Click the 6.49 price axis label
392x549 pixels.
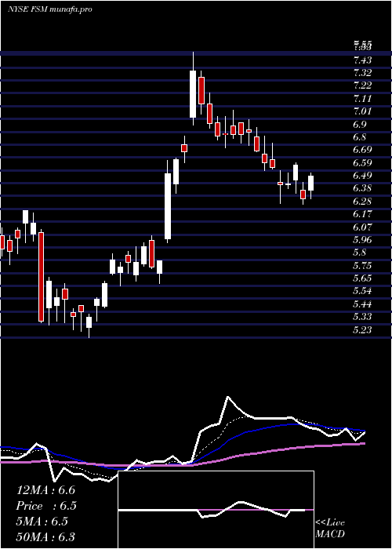(x=362, y=176)
